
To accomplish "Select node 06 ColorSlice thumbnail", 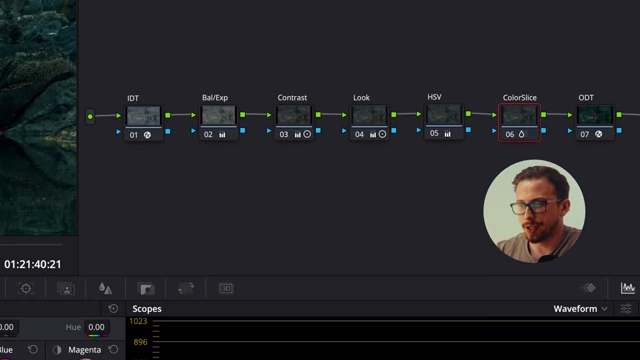I will 519,116.
